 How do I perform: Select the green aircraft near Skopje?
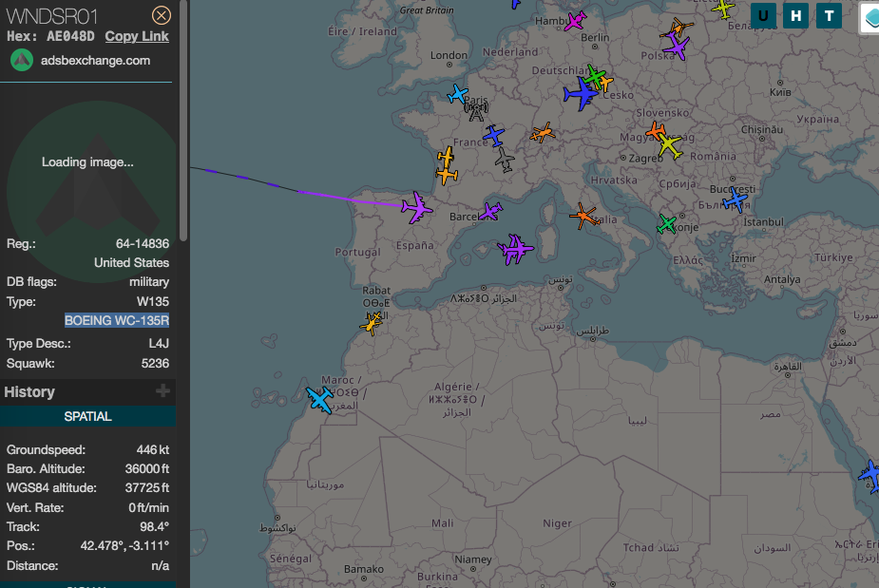[666, 224]
